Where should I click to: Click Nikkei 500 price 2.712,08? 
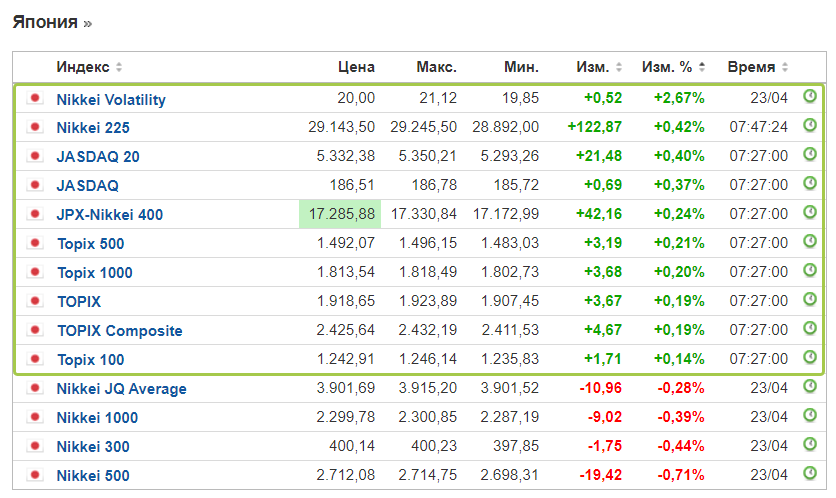[x=345, y=475]
